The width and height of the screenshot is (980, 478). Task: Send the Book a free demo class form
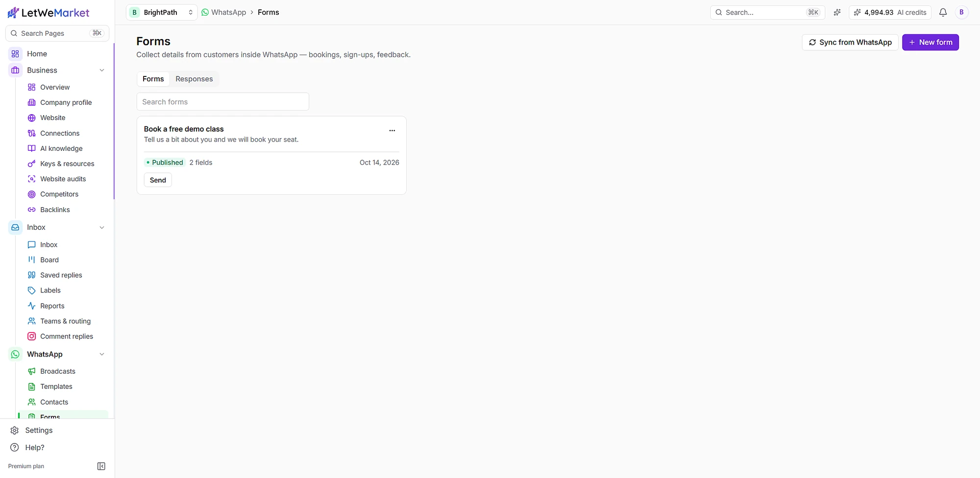pos(158,180)
